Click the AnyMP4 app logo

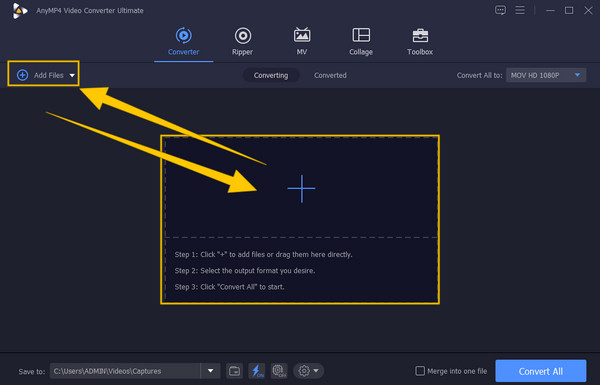coord(20,11)
